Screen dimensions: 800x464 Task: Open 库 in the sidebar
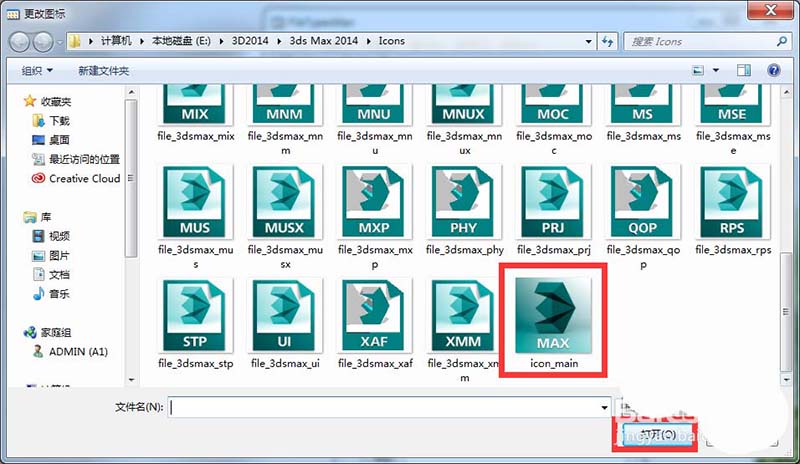coord(38,217)
